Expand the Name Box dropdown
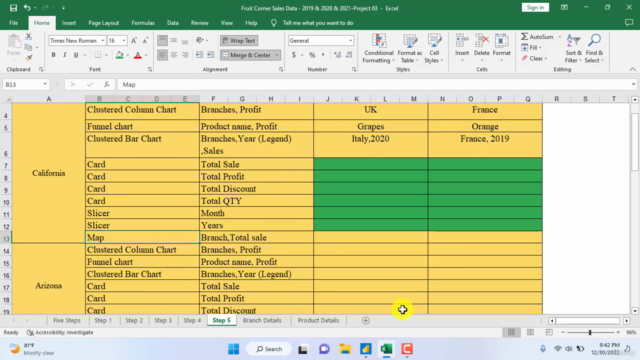The image size is (640, 360). pos(45,84)
